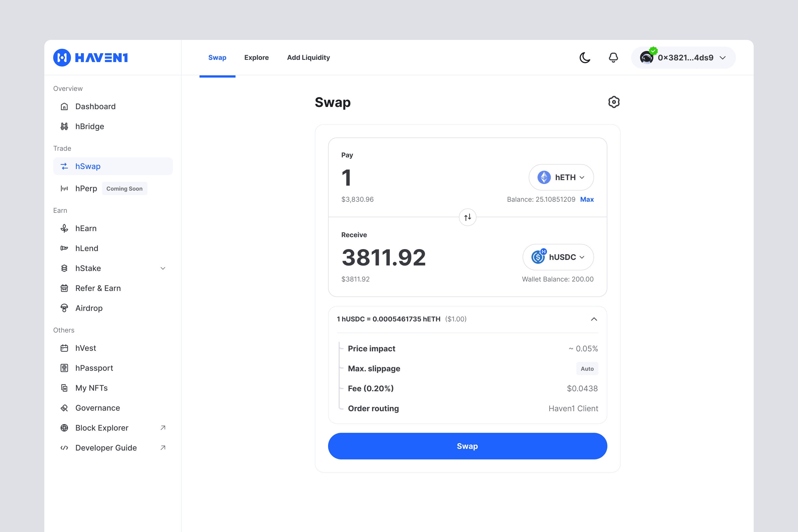Switch to the Explore tab
The height and width of the screenshot is (532, 798).
pos(257,57)
